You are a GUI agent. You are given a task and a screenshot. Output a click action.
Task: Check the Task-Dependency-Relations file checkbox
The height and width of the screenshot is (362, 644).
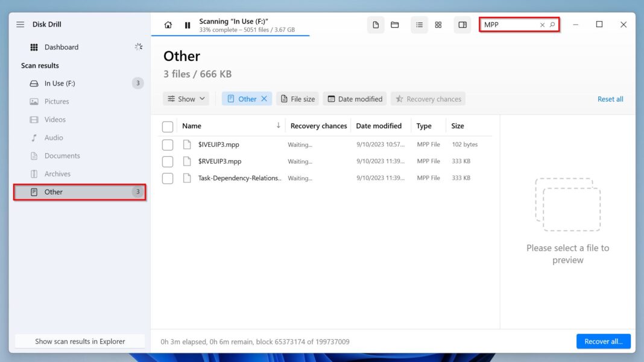click(x=167, y=178)
